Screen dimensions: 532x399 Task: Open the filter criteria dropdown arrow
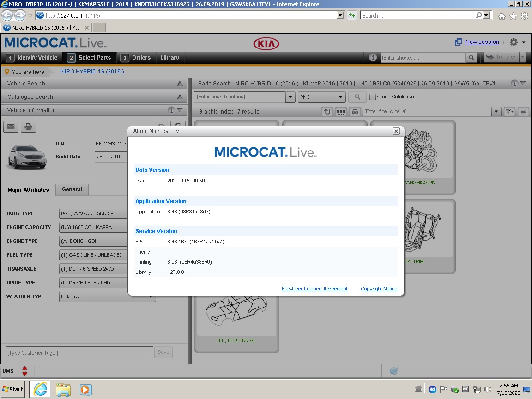(x=496, y=111)
